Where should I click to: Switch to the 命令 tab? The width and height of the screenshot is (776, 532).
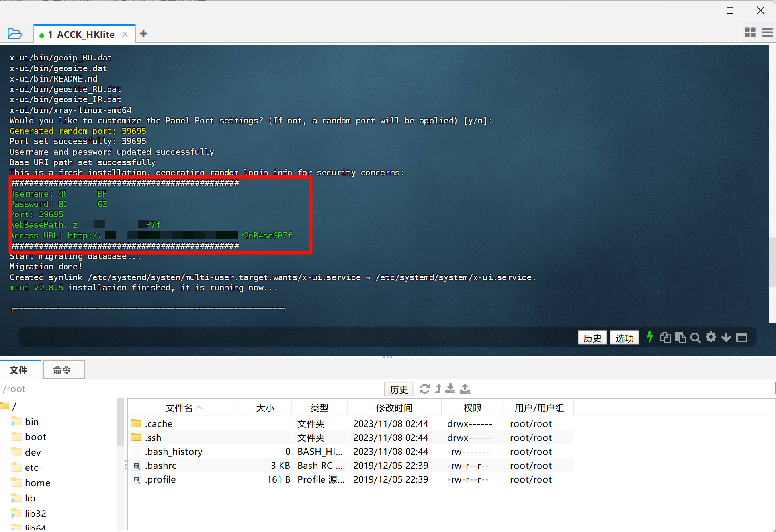(x=62, y=370)
